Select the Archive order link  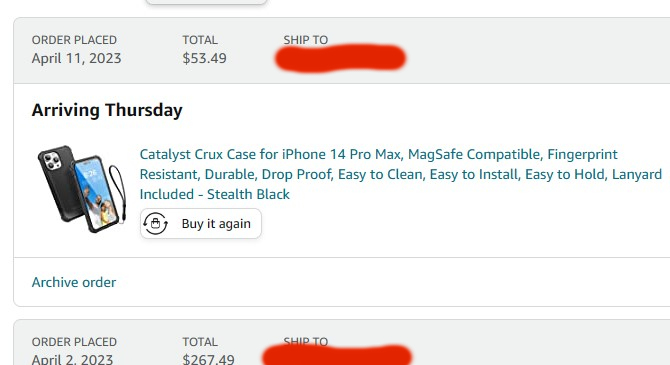[74, 282]
